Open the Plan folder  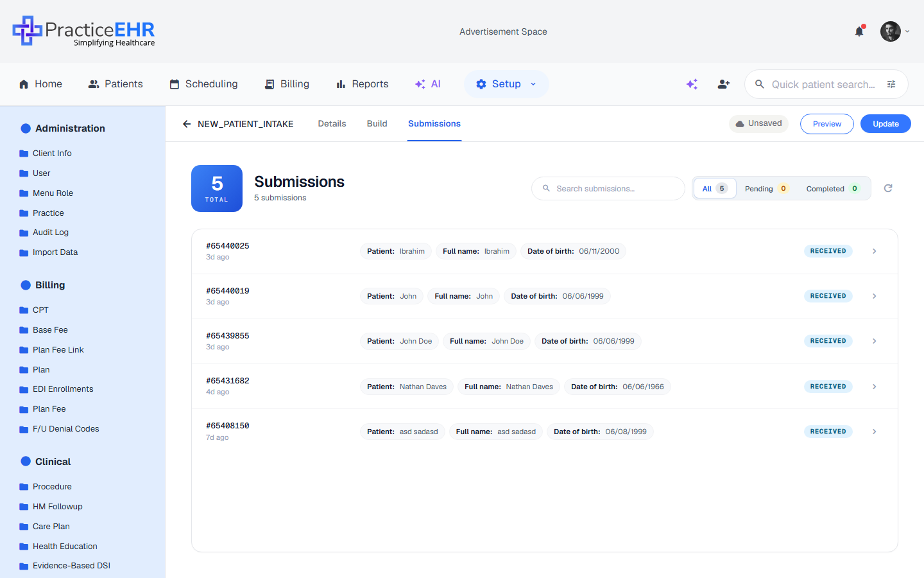click(x=35, y=370)
